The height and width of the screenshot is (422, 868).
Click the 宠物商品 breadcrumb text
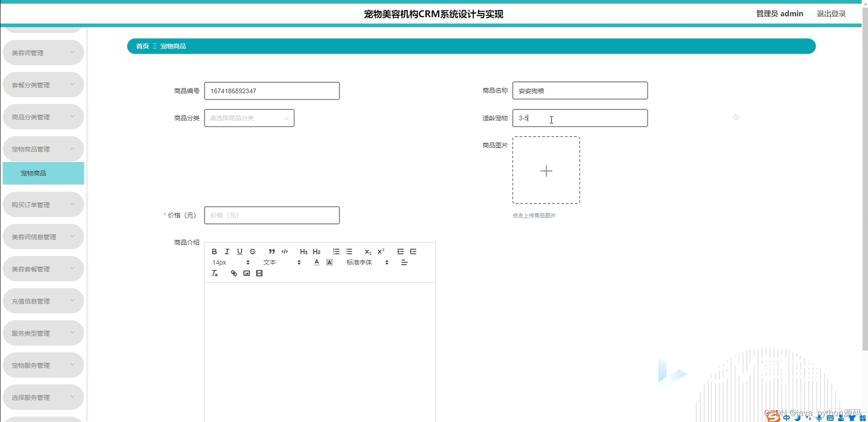pyautogui.click(x=173, y=46)
